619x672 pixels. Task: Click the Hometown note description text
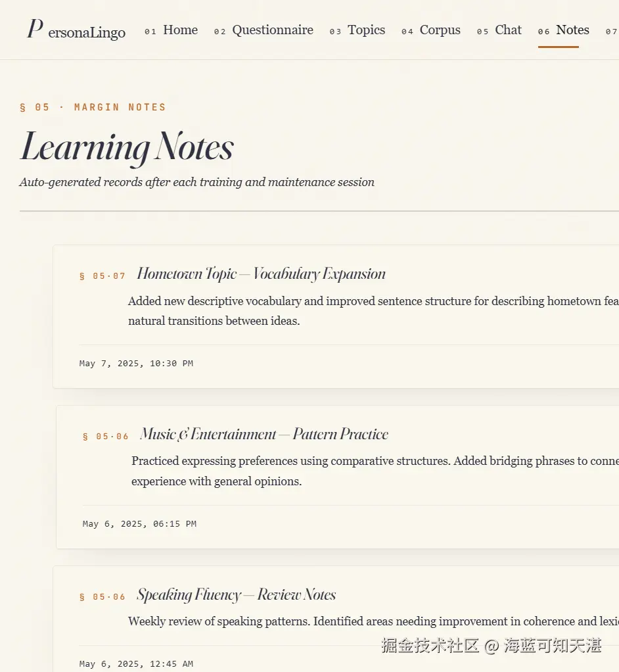(x=373, y=311)
